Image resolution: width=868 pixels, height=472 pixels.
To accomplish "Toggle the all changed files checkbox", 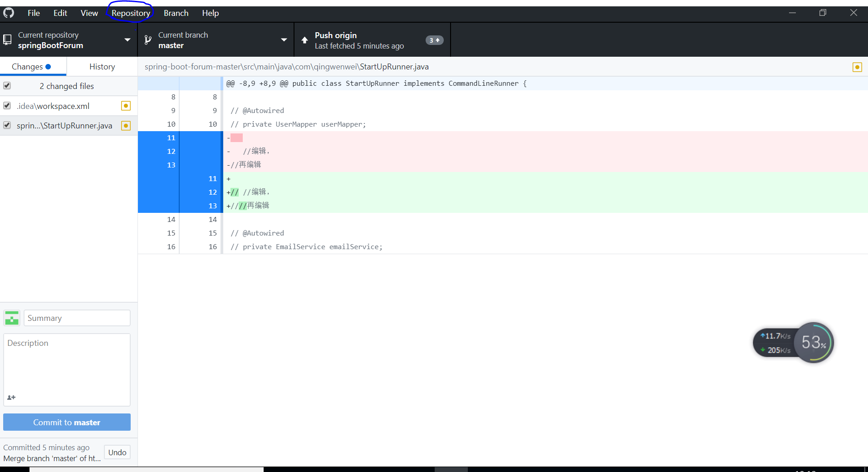I will point(7,86).
